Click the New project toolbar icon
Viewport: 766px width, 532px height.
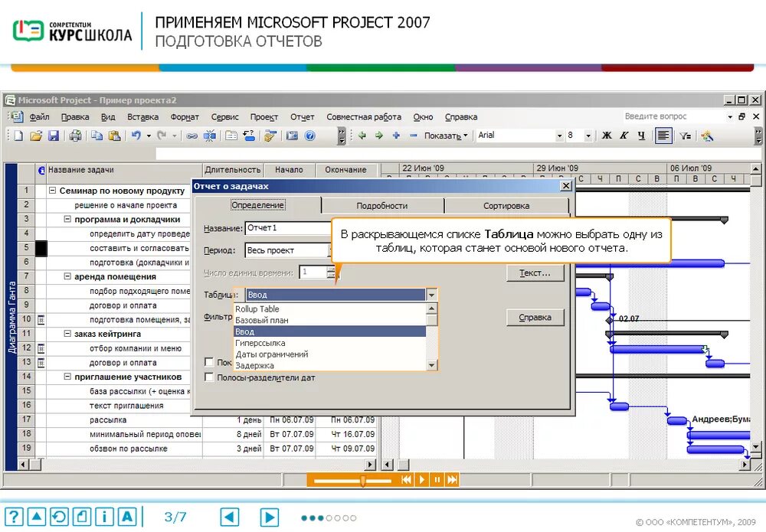click(x=18, y=135)
